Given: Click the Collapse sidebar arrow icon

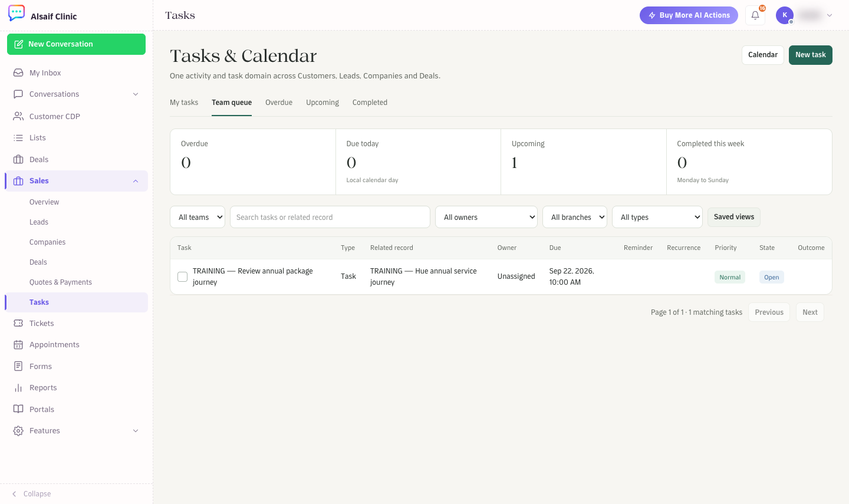Looking at the screenshot, I should [14, 494].
